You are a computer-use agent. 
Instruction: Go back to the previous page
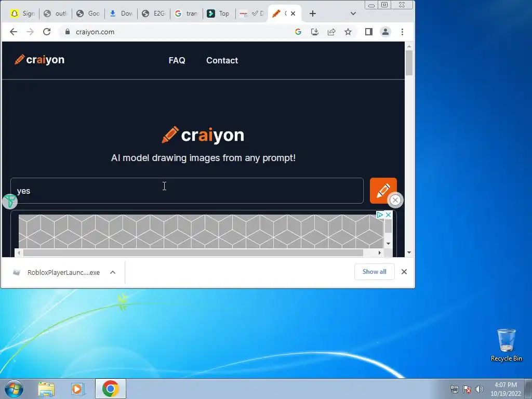(14, 32)
